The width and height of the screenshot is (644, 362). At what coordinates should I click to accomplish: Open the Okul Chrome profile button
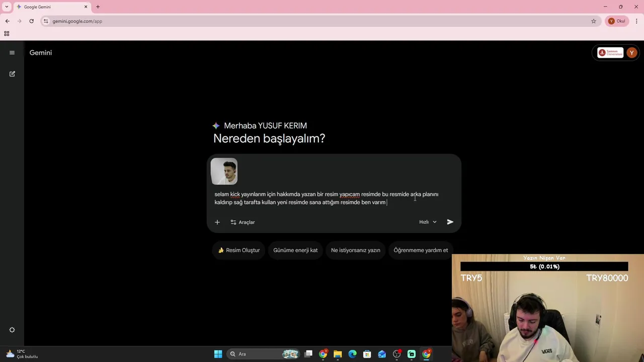tap(617, 21)
